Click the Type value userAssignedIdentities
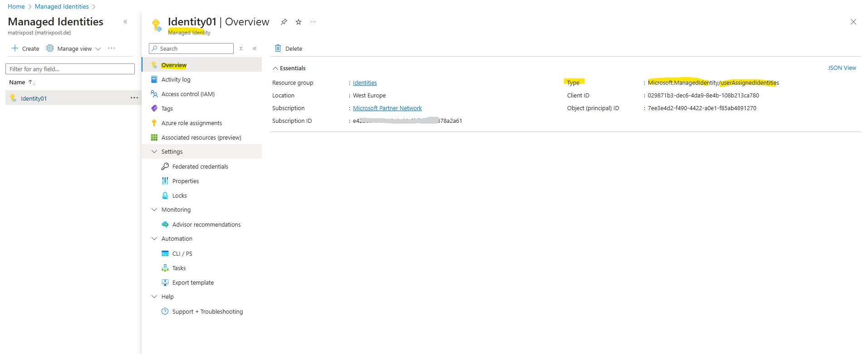The image size is (868, 354). [713, 82]
